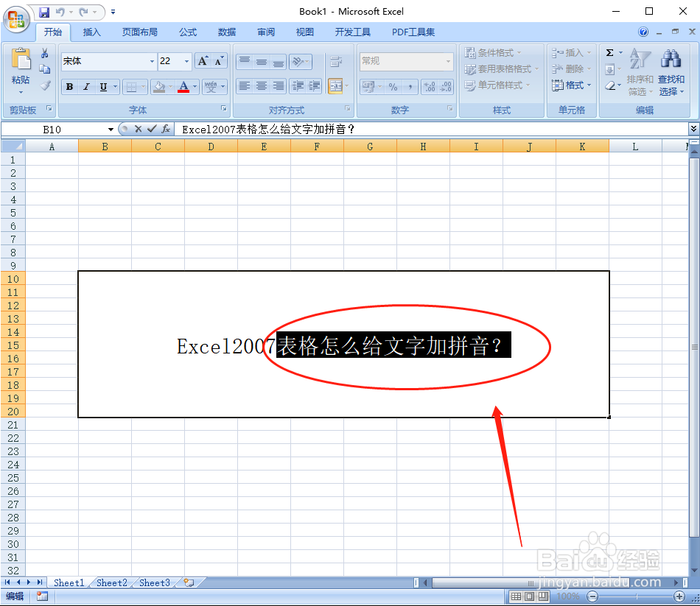Screen dimensions: 700x606
Task: Align text to top of cell
Action: click(x=244, y=61)
